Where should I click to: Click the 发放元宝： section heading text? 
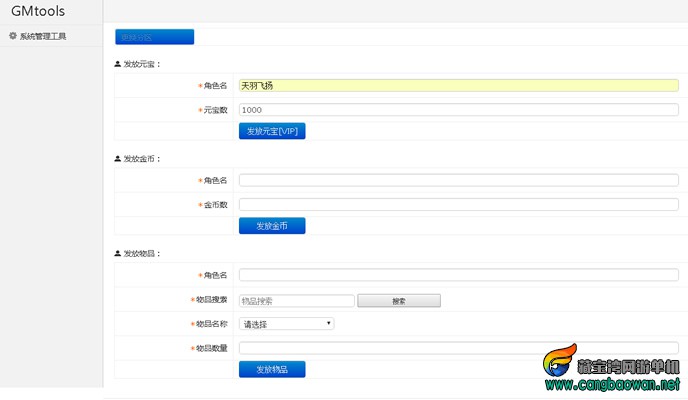coord(142,64)
